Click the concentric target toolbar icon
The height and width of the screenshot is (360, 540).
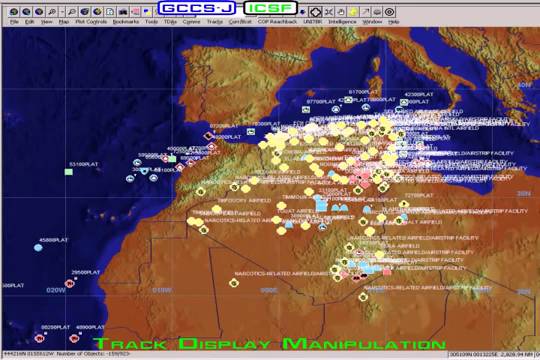pos(390,12)
